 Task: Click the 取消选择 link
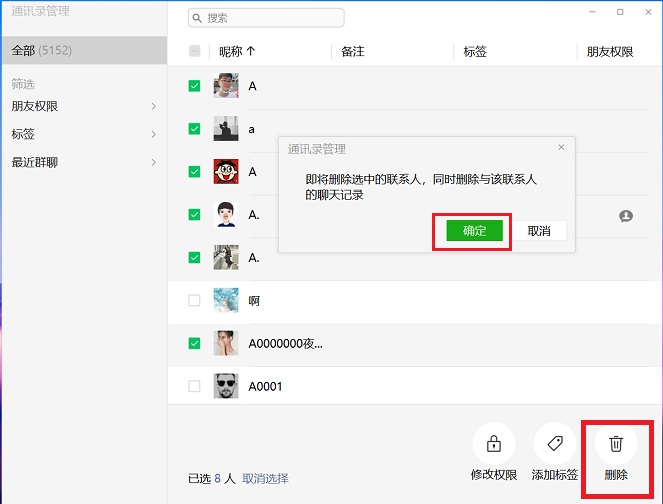pyautogui.click(x=265, y=478)
